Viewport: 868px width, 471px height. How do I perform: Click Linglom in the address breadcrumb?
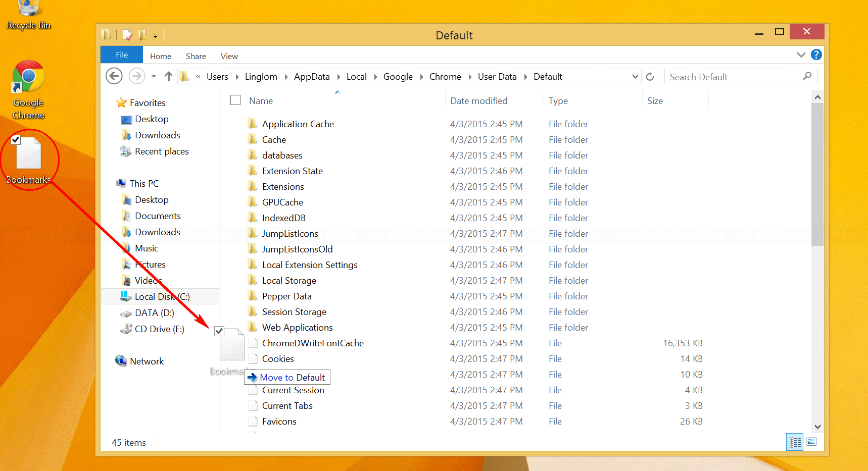261,77
